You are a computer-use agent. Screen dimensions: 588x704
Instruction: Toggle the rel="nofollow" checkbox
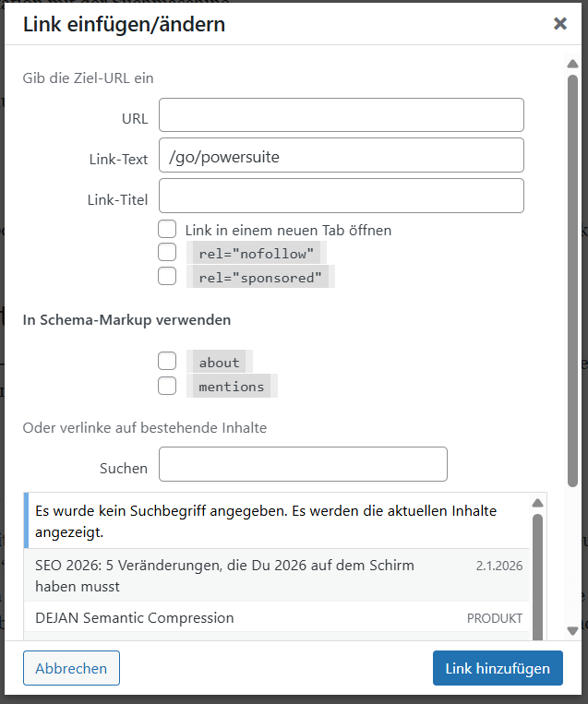point(167,252)
